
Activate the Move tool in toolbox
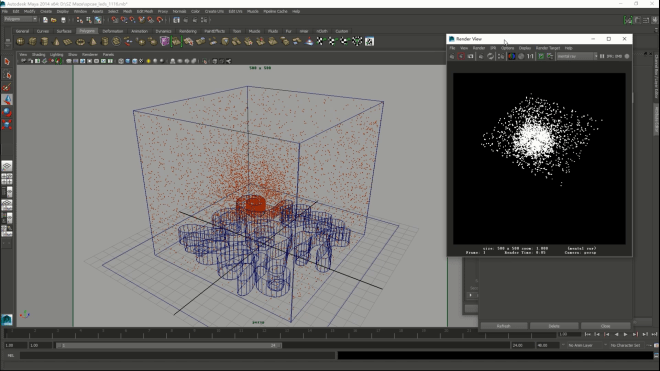click(x=7, y=99)
